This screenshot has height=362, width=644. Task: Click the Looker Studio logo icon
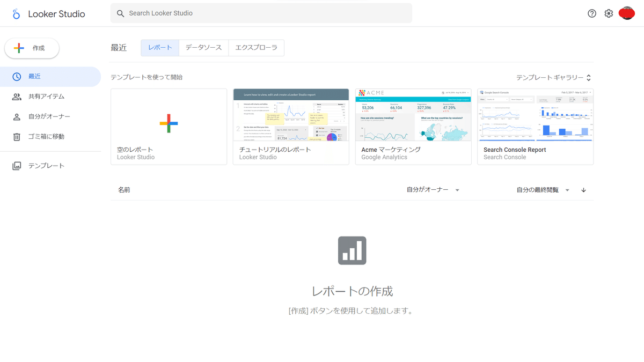16,14
